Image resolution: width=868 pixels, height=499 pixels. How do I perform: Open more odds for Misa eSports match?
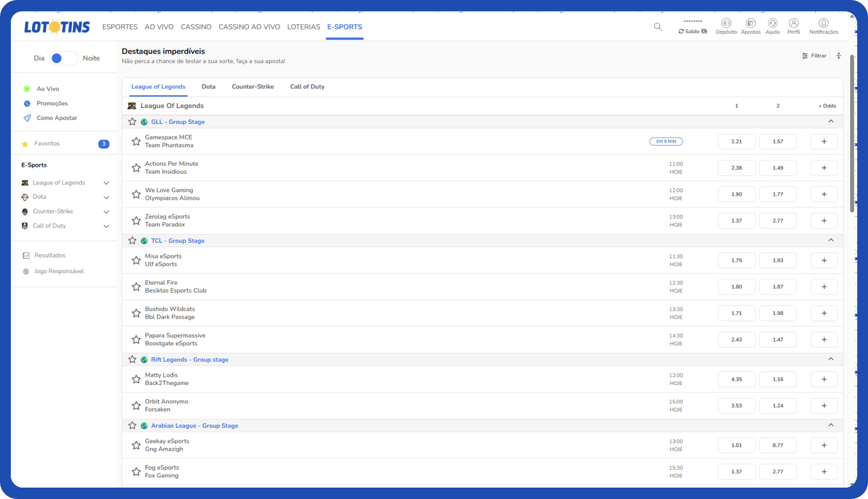click(x=824, y=260)
